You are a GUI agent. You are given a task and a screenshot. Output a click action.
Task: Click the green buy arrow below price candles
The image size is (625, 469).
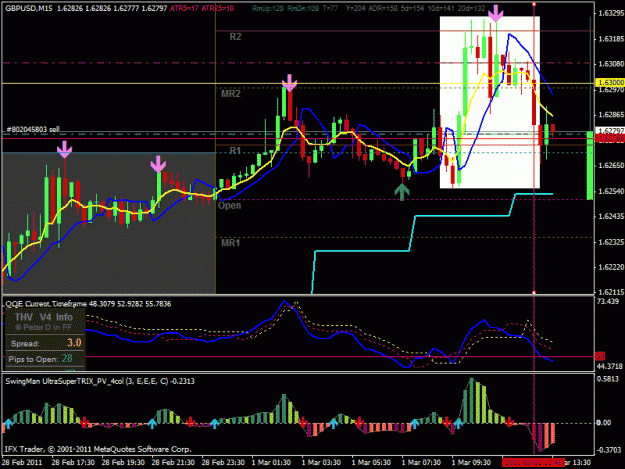[402, 191]
